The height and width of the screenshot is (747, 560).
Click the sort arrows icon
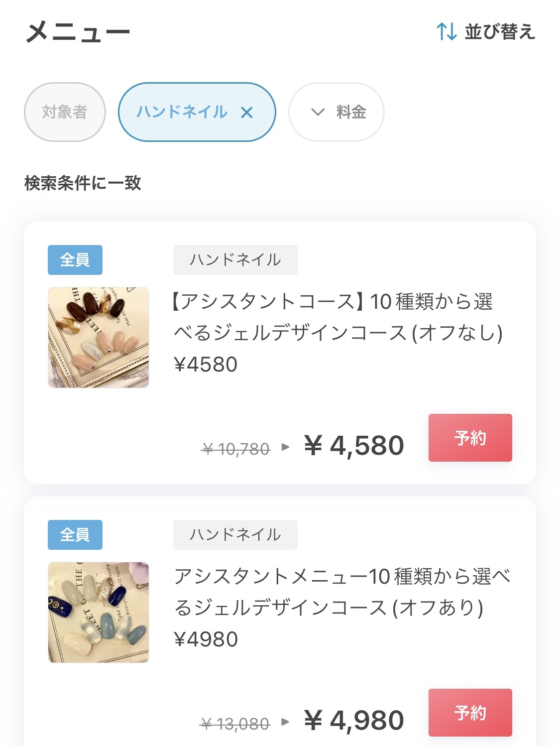tap(447, 31)
